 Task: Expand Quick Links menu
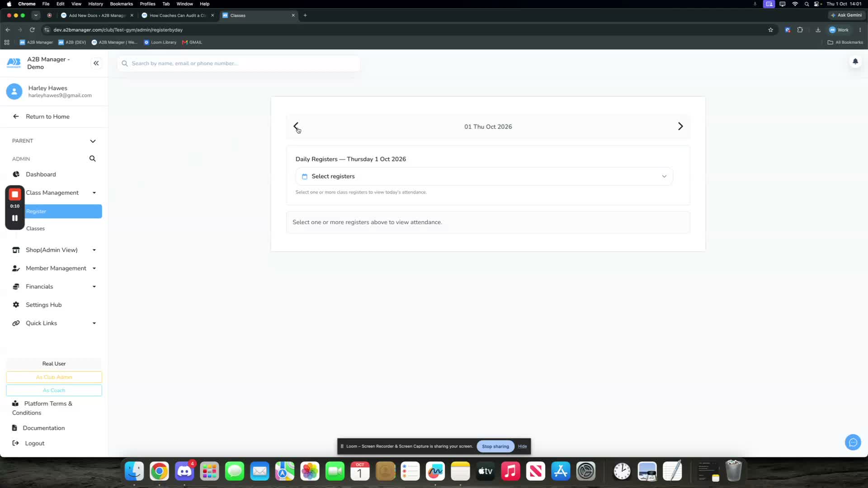[x=94, y=323]
